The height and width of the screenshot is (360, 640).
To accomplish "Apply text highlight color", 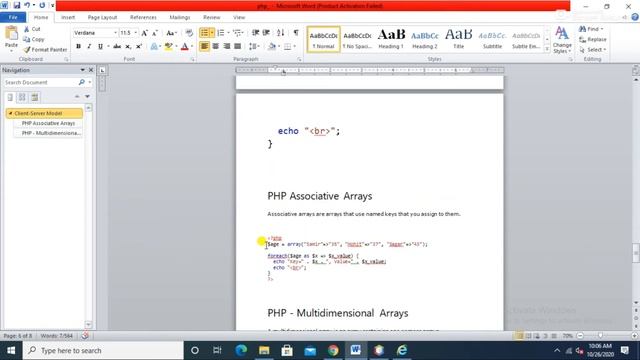I will 168,47.
